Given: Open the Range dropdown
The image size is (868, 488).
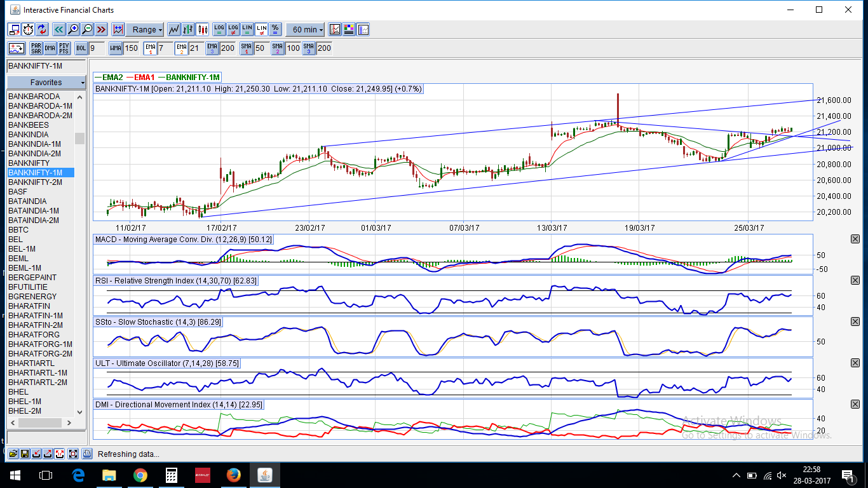Looking at the screenshot, I should click(144, 29).
